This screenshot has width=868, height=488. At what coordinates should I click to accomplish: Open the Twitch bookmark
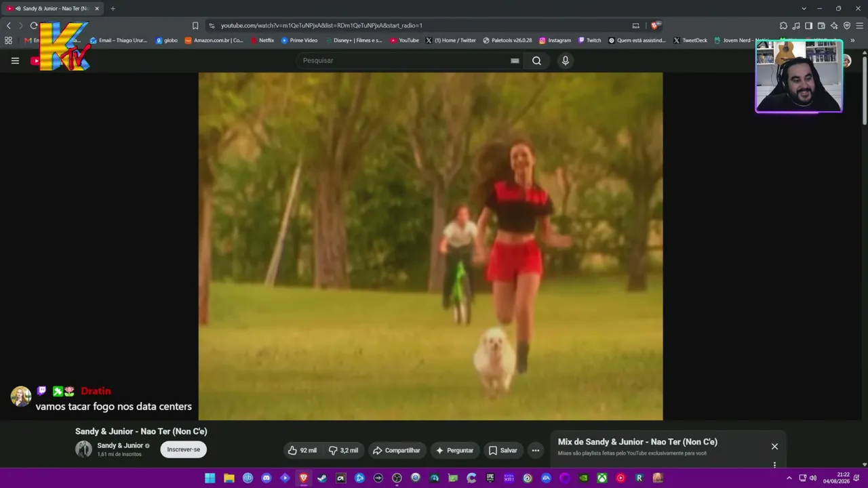tap(590, 41)
